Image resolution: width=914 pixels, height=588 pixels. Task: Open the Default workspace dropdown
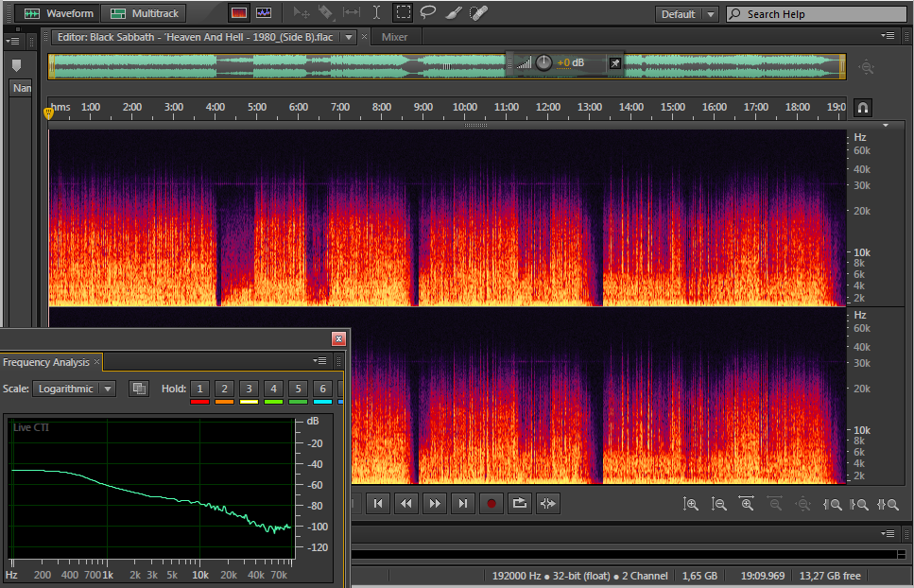[686, 14]
